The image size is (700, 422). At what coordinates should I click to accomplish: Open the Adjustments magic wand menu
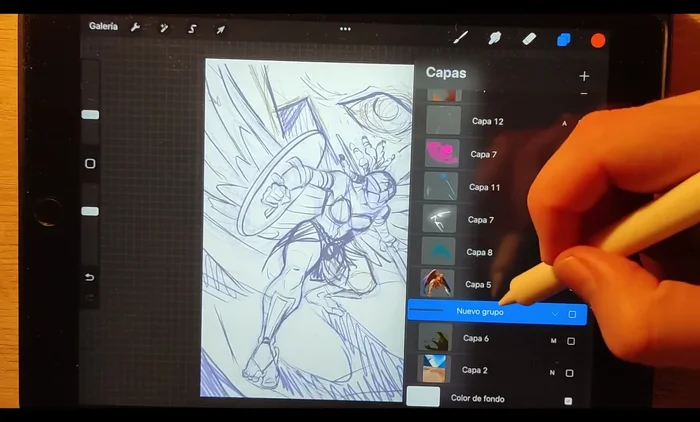coord(163,28)
